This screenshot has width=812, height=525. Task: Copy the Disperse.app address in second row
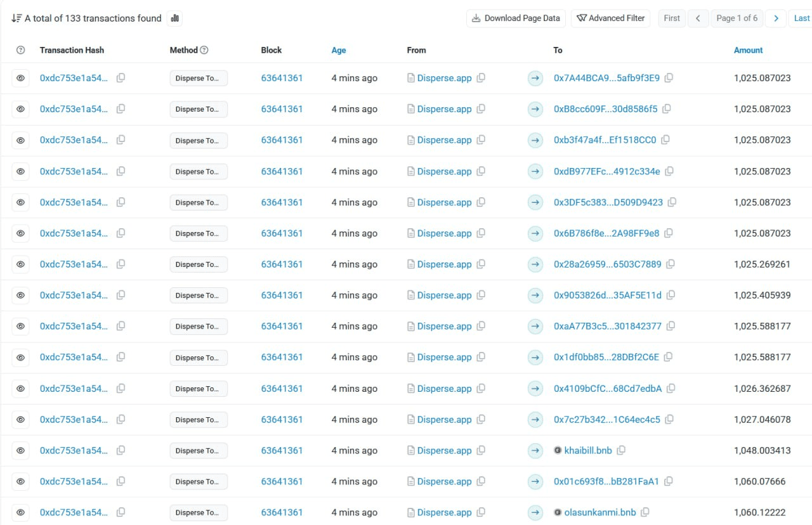point(481,109)
